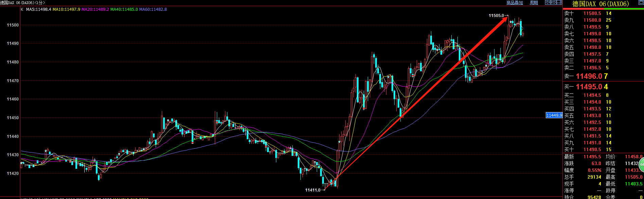Viewport: 644px width, 199px height.
Task: Select the 买一 best bid 11495.0
Action: pyautogui.click(x=589, y=87)
